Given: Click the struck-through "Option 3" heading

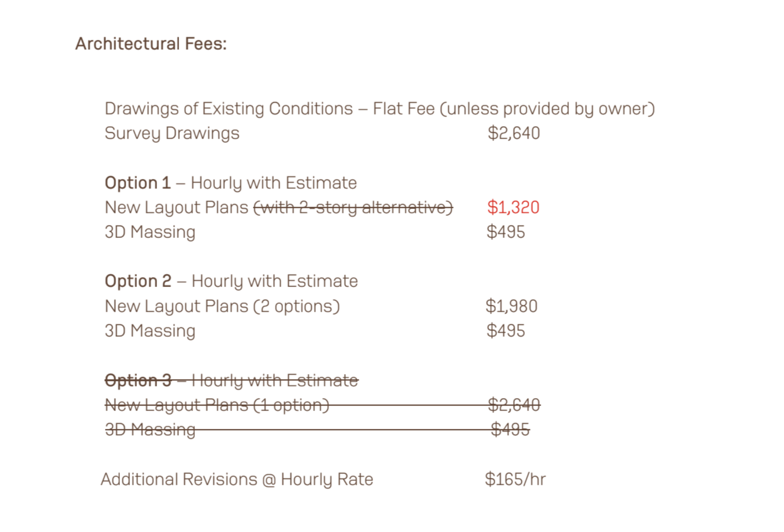Looking at the screenshot, I should point(138,381).
